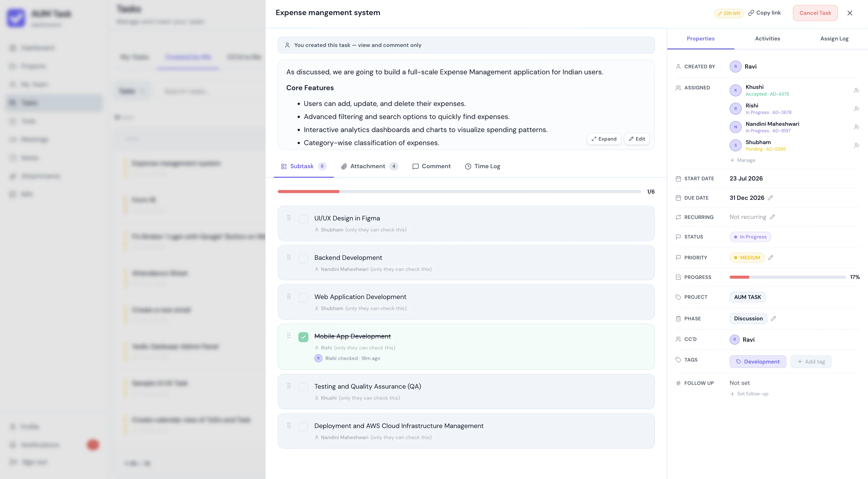Edit the Discussion phase with pencil icon
This screenshot has width=868, height=479.
tap(773, 318)
